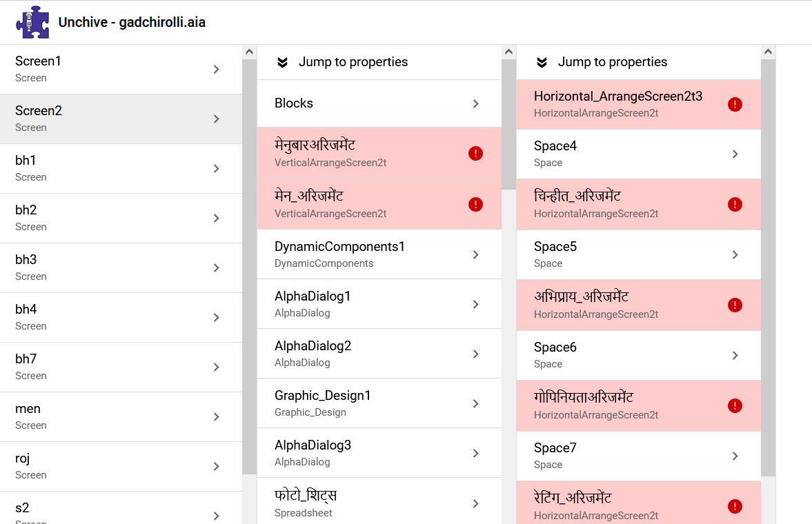Open Blocks for Screen2
Viewport: 812px width, 524px height.
tap(379, 103)
